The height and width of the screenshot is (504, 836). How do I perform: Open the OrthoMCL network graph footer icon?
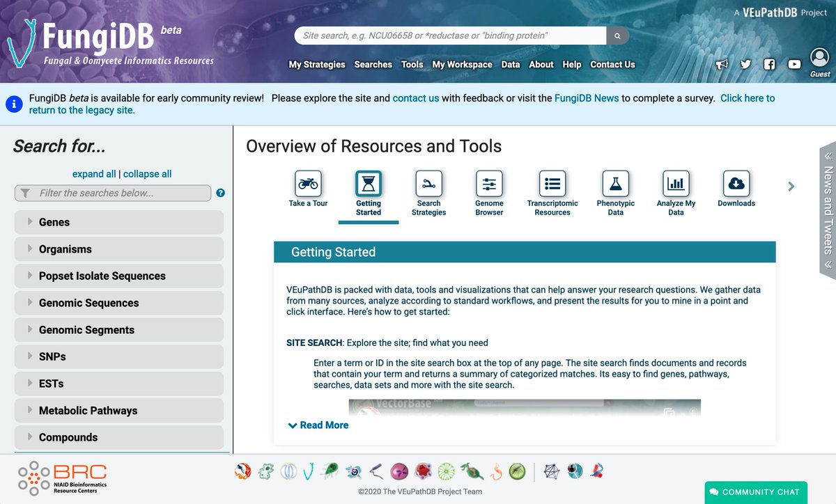coord(552,471)
